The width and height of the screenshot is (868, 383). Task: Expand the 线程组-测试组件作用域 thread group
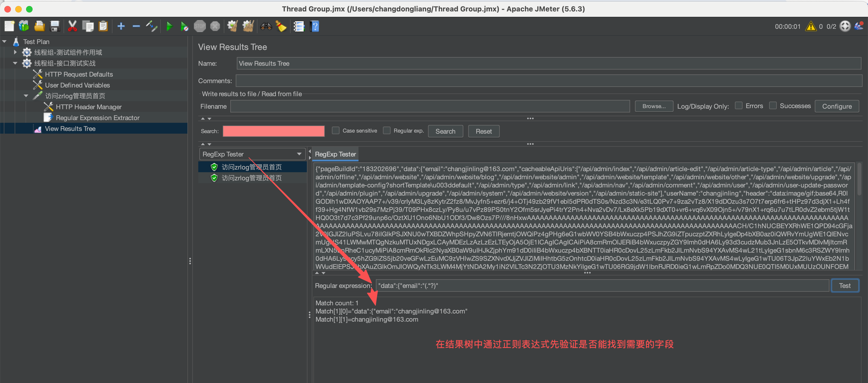click(x=15, y=52)
